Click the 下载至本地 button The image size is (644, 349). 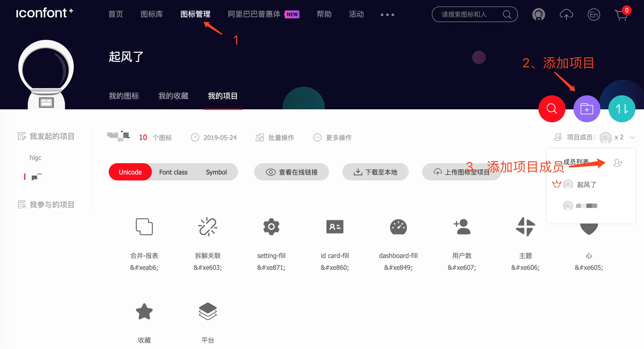(x=375, y=172)
